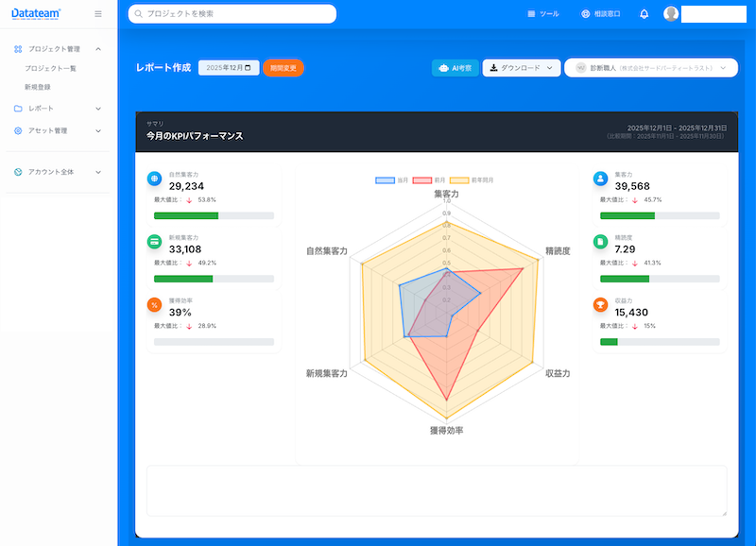Expand the レポート section chevron

[98, 109]
